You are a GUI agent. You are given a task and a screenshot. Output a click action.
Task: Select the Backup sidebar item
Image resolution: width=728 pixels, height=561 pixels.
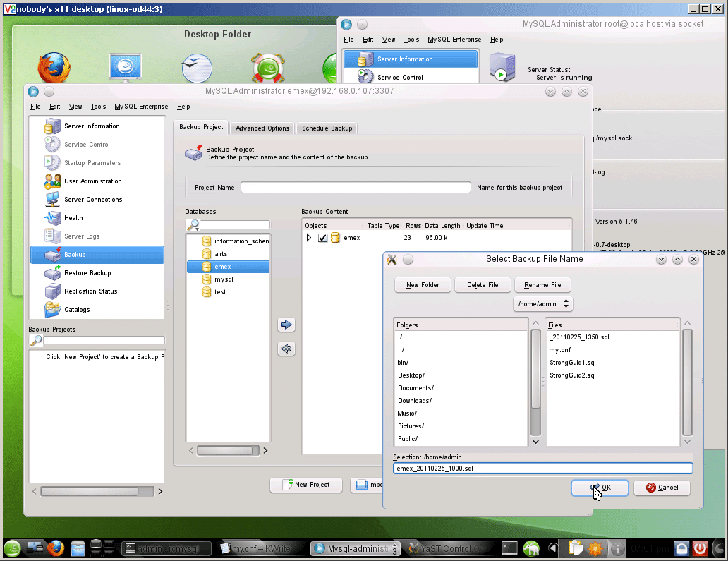click(97, 255)
